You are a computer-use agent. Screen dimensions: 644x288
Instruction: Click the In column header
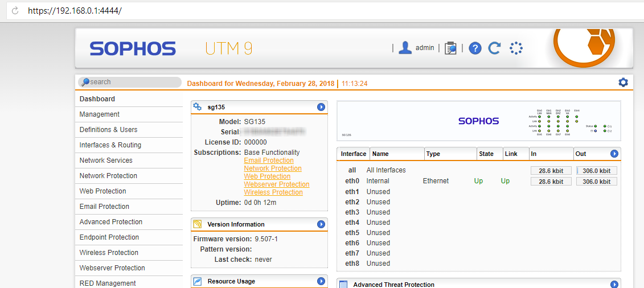point(551,154)
